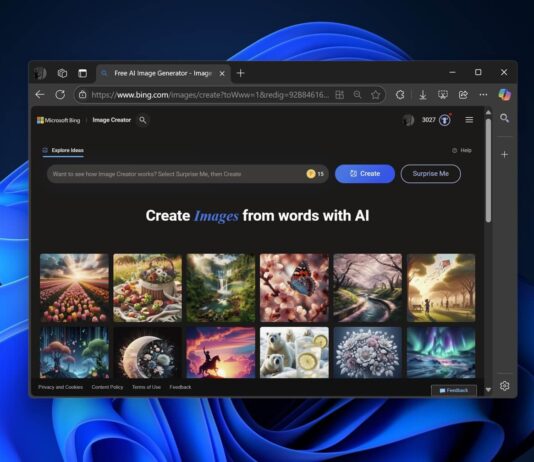Open the Content Policy footer link

point(107,387)
